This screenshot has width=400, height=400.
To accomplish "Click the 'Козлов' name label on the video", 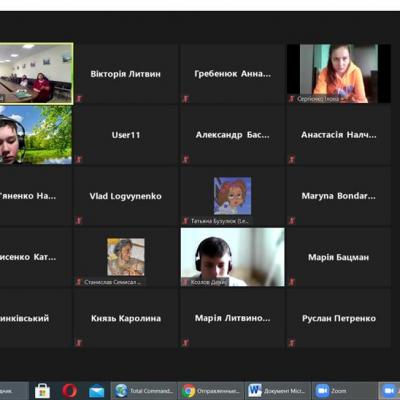I will (x=208, y=282).
